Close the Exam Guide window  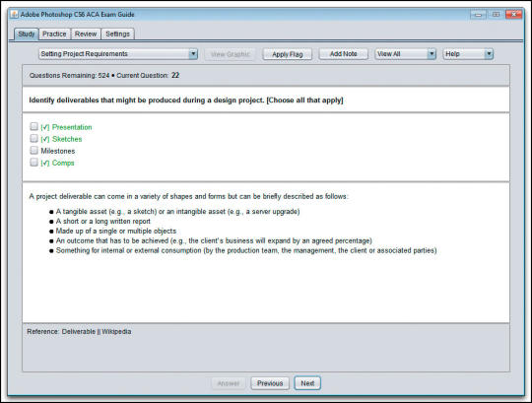pos(513,15)
